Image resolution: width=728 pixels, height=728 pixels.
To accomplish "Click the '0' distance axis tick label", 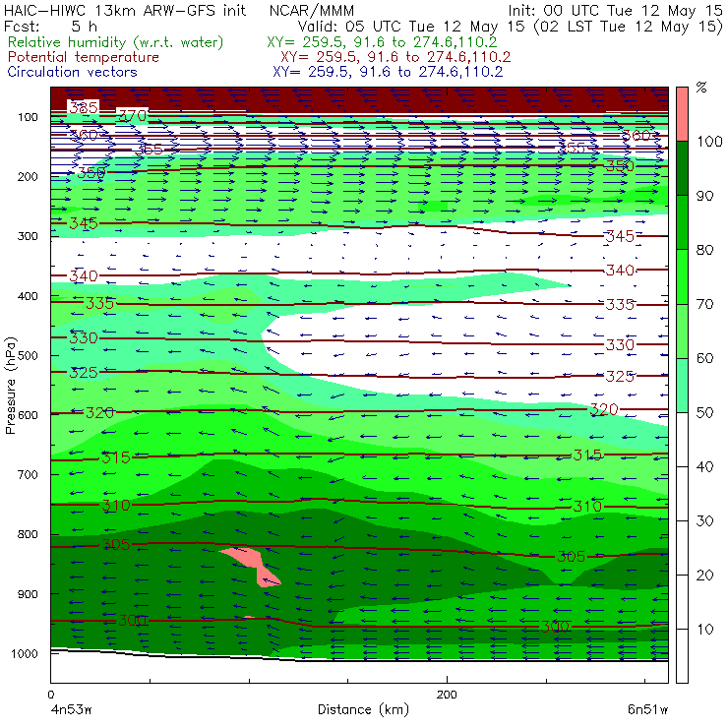I will [50, 695].
